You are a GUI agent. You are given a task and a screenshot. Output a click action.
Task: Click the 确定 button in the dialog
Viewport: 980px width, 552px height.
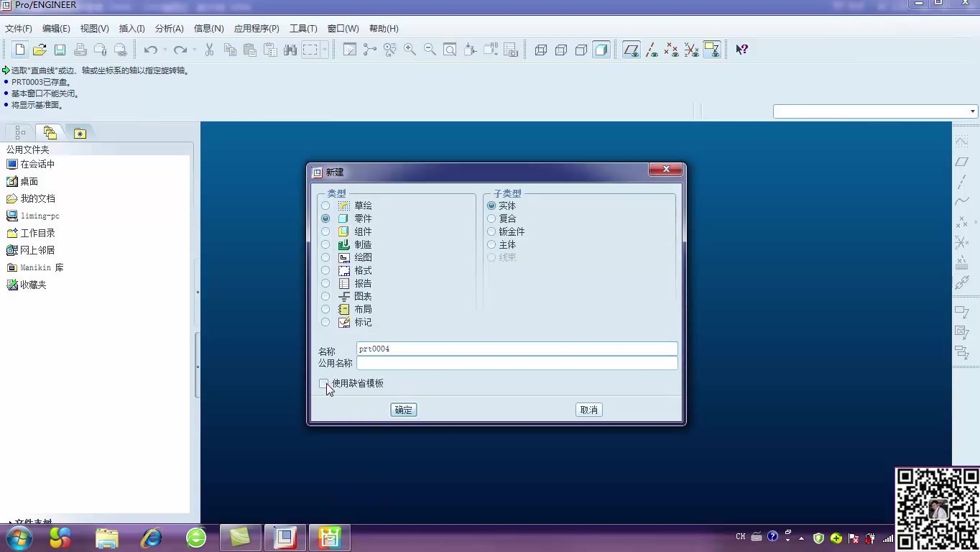click(x=403, y=410)
